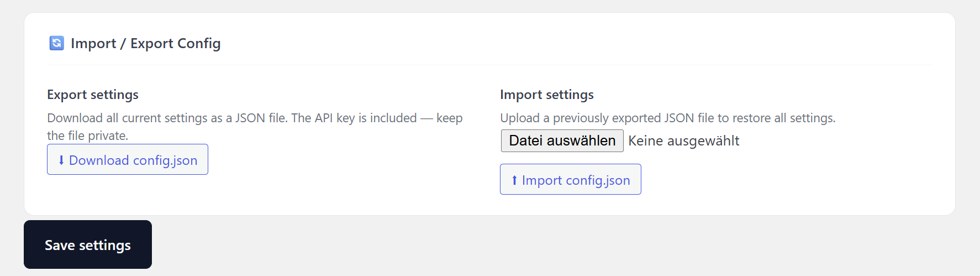Click "the file private." text line
The image size is (980, 276).
[x=87, y=136]
